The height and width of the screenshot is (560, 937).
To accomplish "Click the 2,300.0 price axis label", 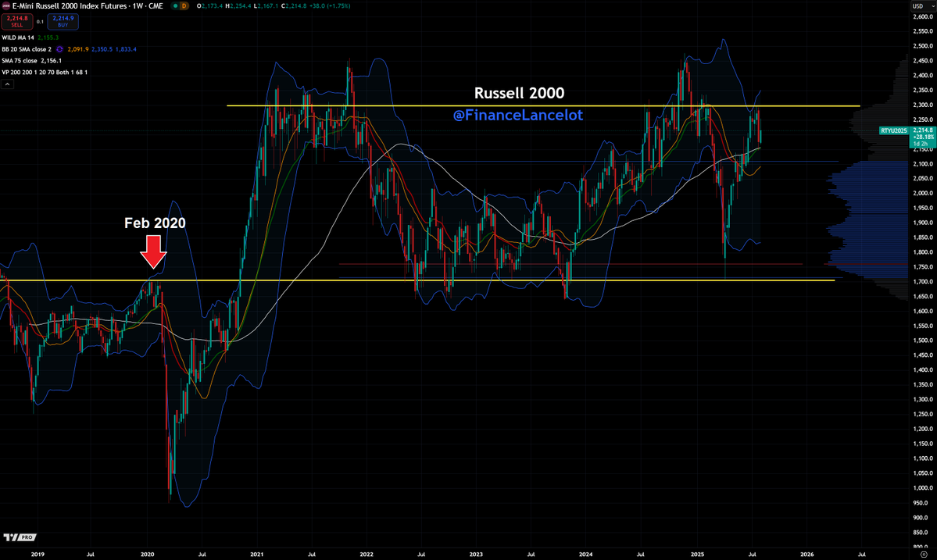I will pos(923,105).
